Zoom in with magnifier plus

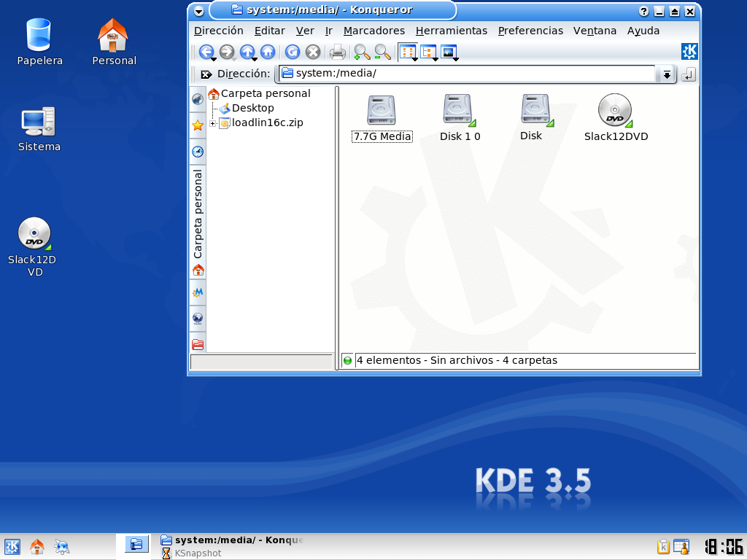point(362,52)
